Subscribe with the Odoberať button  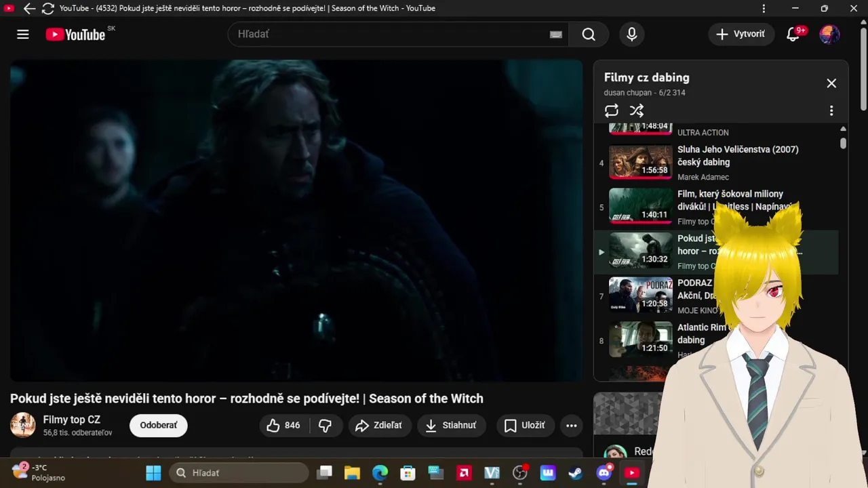[x=159, y=425]
